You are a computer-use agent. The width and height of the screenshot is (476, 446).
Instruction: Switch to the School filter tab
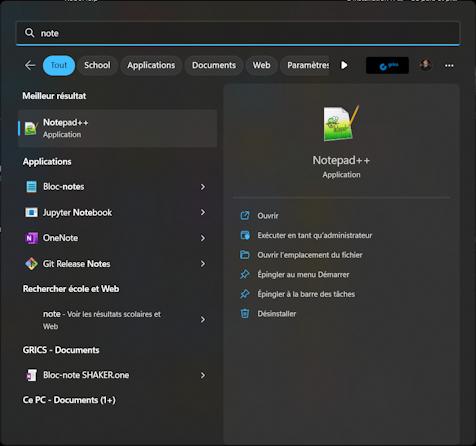(x=97, y=65)
